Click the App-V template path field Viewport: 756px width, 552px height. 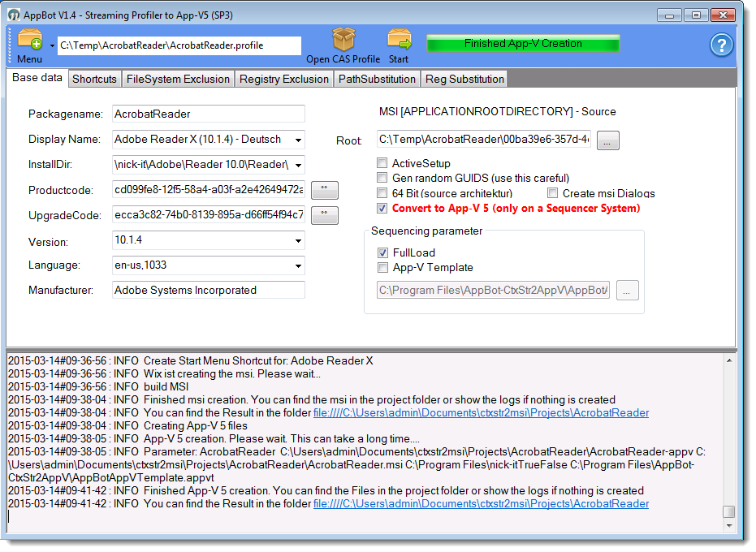click(x=493, y=291)
